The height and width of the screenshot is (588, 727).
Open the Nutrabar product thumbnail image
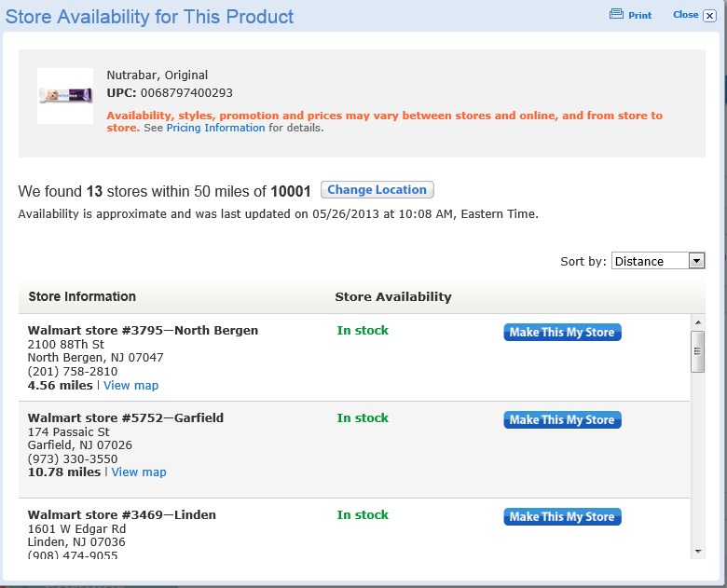pos(65,95)
